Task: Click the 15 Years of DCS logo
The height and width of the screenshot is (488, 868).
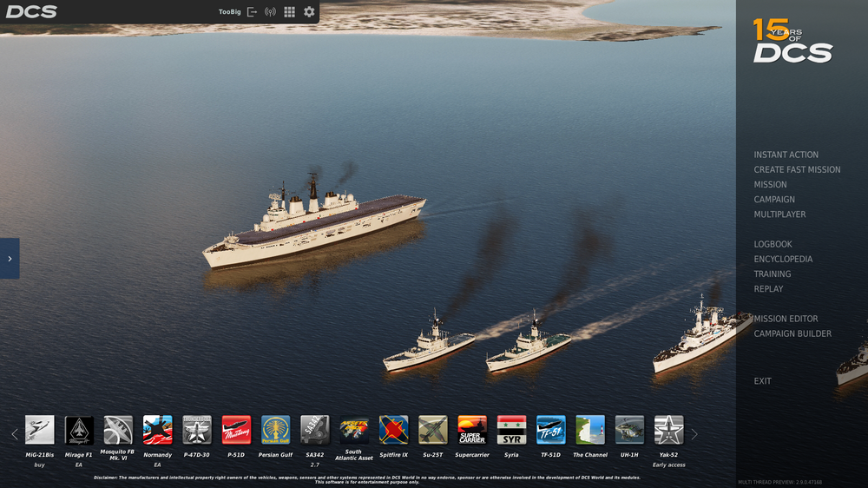Action: point(792,42)
